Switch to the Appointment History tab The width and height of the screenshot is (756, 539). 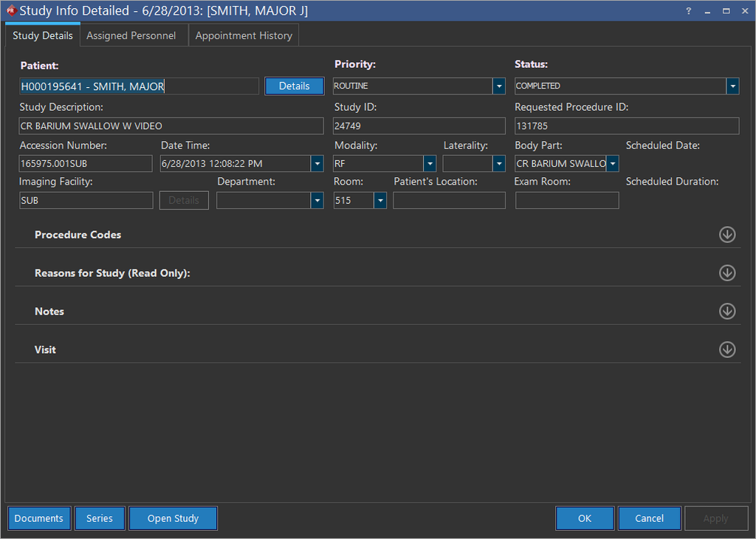click(x=244, y=35)
